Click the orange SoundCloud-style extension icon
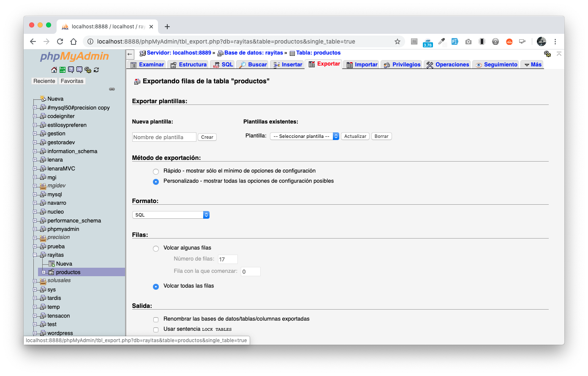588x376 pixels. click(x=509, y=41)
